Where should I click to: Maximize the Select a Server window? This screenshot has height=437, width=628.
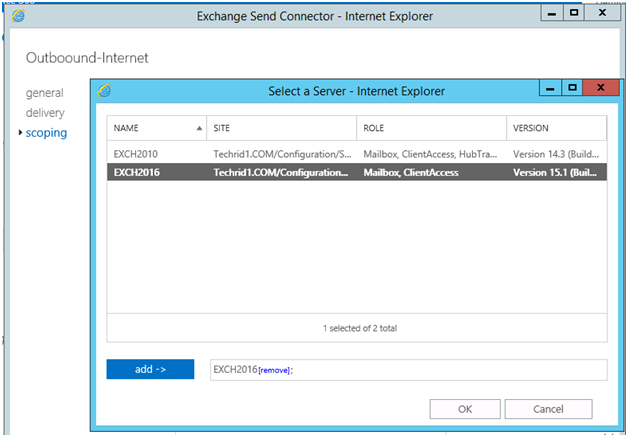point(572,88)
